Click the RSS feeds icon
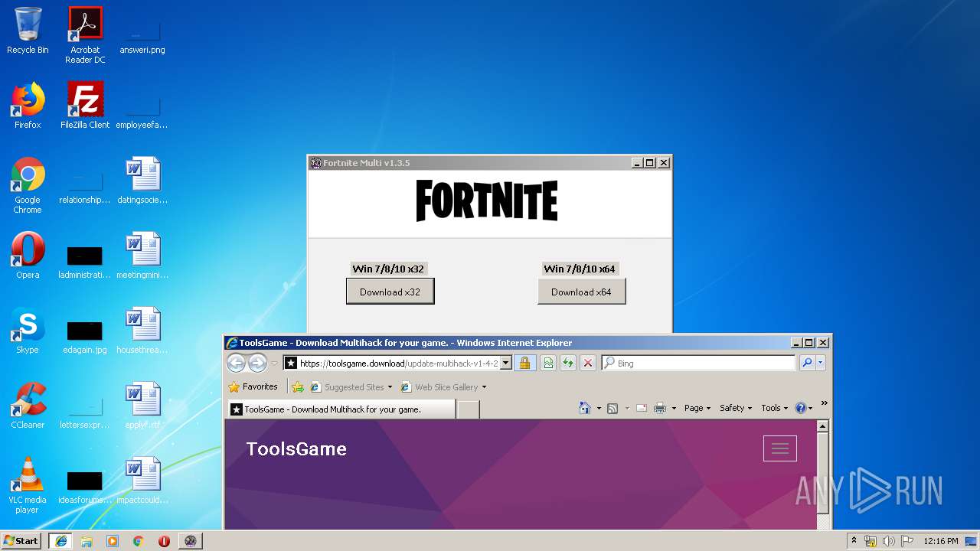 (x=612, y=408)
